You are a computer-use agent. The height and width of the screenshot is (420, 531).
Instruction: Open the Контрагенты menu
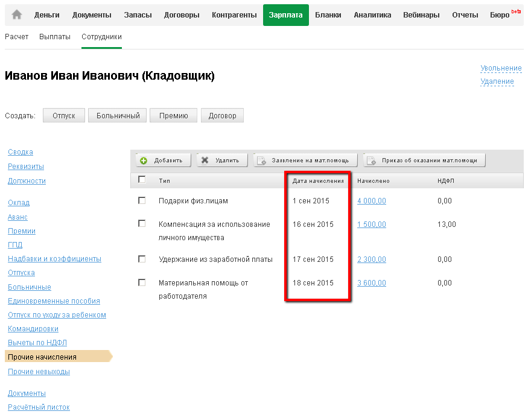tap(234, 15)
